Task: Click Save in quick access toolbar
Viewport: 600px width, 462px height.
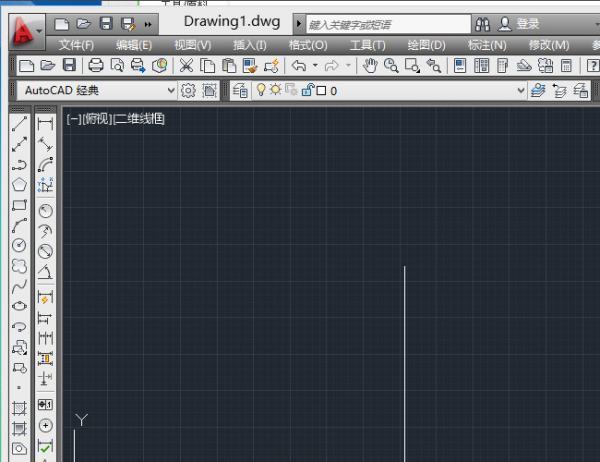Action: [x=106, y=24]
